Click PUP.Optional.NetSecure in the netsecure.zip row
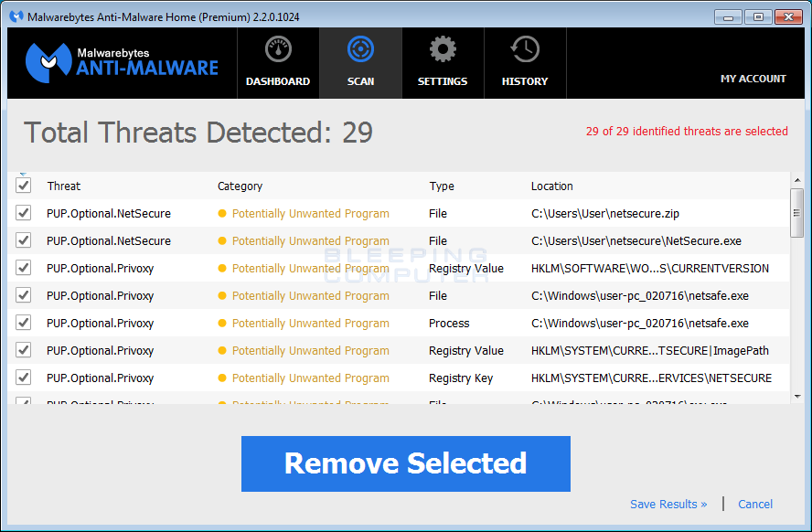Image resolution: width=812 pixels, height=532 pixels. coord(109,213)
